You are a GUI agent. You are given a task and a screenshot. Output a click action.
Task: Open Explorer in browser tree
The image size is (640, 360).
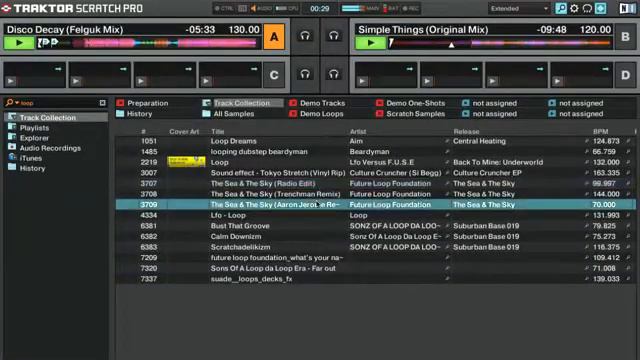(34, 138)
